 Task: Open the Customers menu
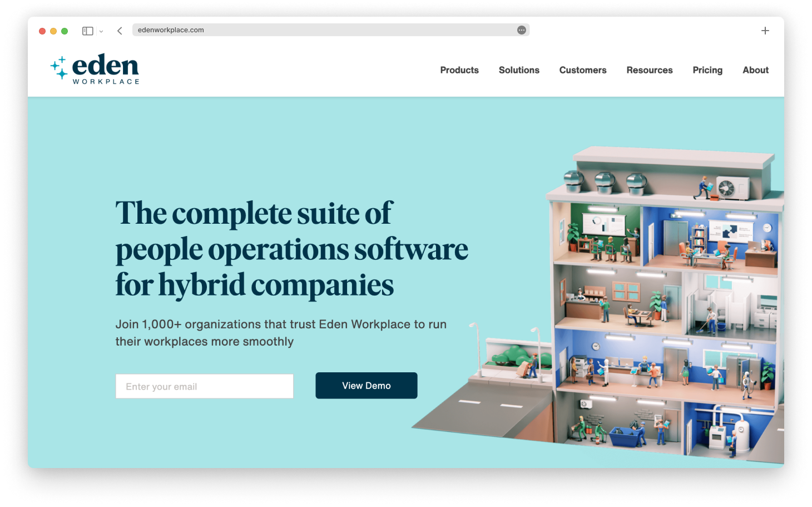pyautogui.click(x=583, y=70)
